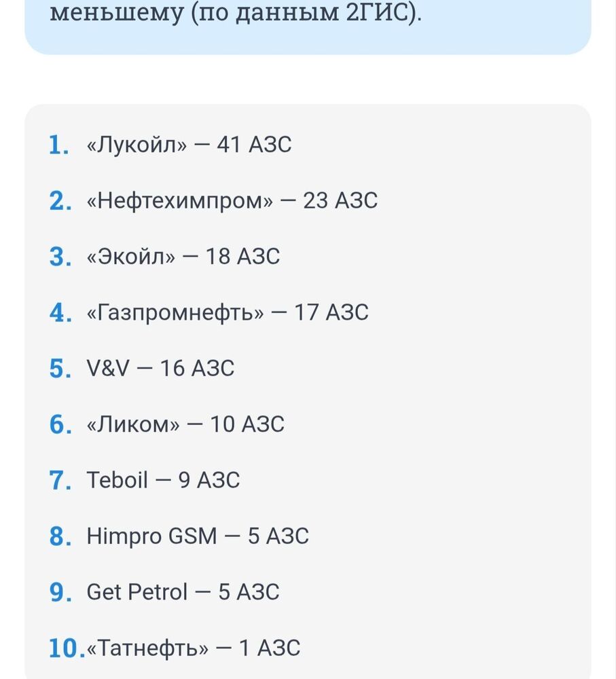This screenshot has height=679, width=616.
Task: Click the blue number 7 list marker
Action: tap(60, 480)
